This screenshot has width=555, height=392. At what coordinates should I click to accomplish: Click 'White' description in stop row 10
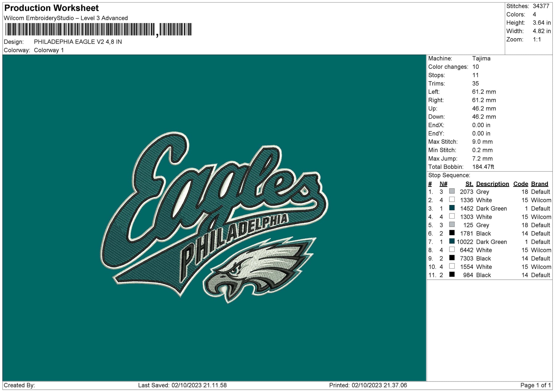tap(484, 267)
